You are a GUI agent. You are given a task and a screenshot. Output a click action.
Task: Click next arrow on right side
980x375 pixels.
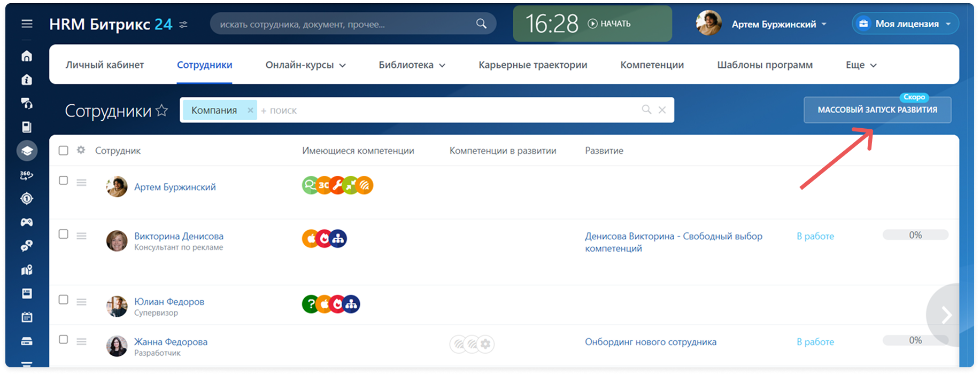(x=946, y=315)
